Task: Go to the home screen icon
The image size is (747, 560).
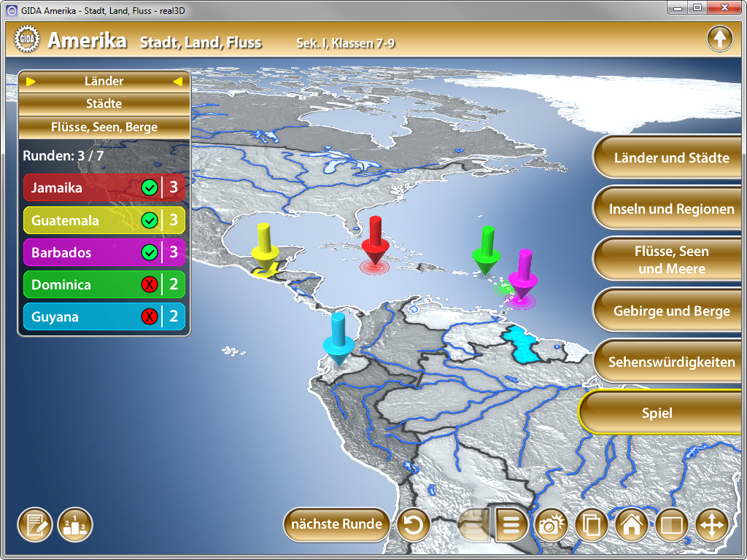Action: [632, 525]
